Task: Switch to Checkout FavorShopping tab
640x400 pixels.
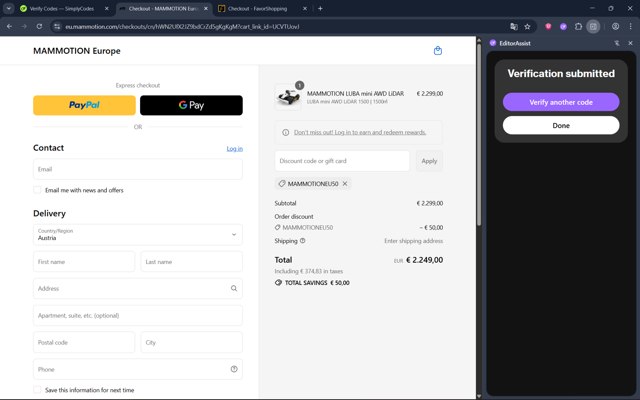Action: coord(257,8)
